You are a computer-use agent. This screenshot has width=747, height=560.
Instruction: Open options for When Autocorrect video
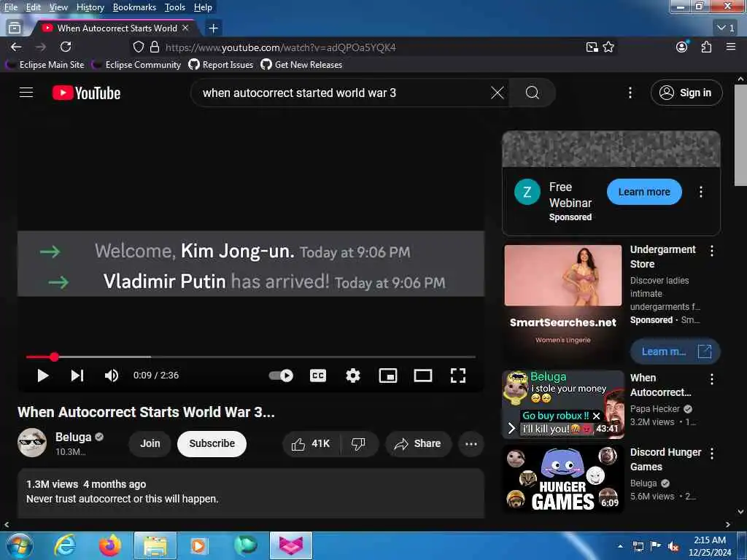click(x=712, y=379)
